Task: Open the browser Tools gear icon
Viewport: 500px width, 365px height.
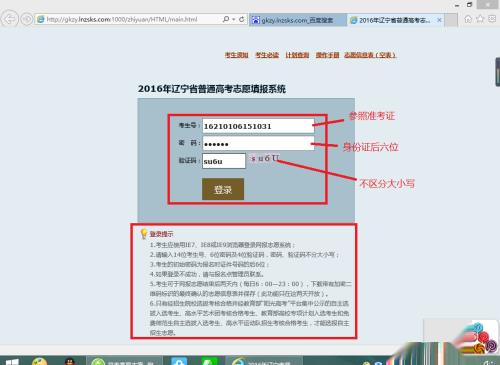Action: (x=492, y=19)
